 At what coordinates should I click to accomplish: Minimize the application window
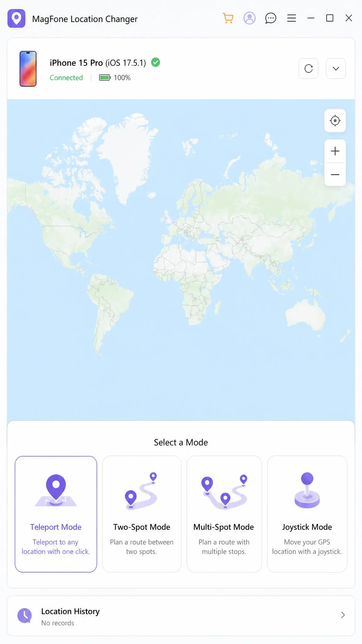pos(311,18)
